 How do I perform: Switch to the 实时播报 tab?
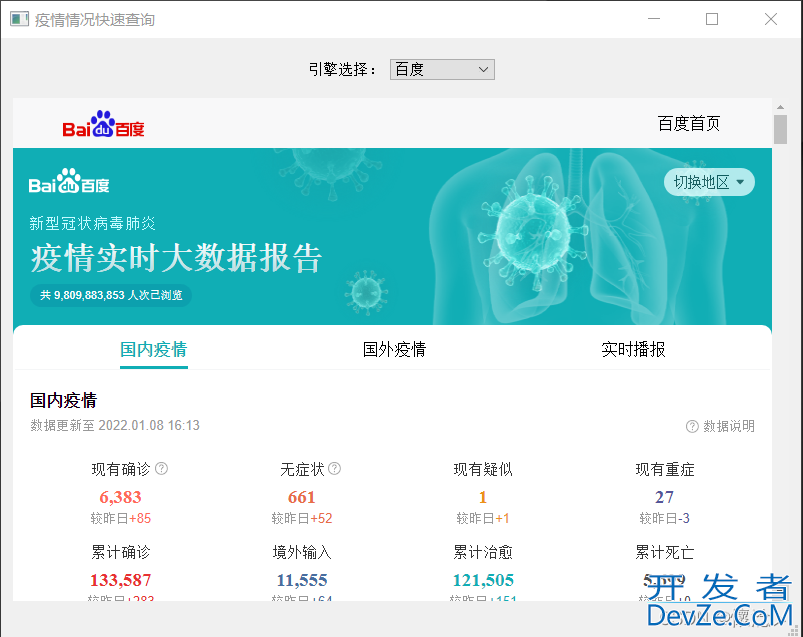click(x=633, y=349)
